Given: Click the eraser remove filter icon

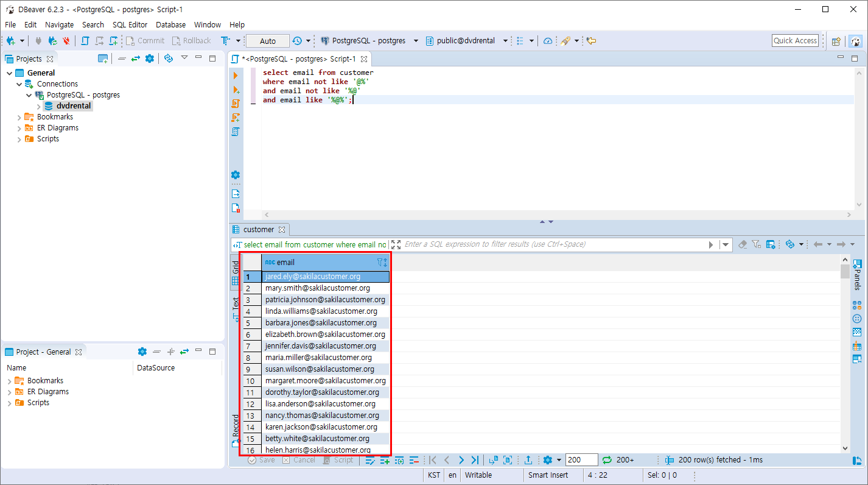Looking at the screenshot, I should click(x=743, y=244).
